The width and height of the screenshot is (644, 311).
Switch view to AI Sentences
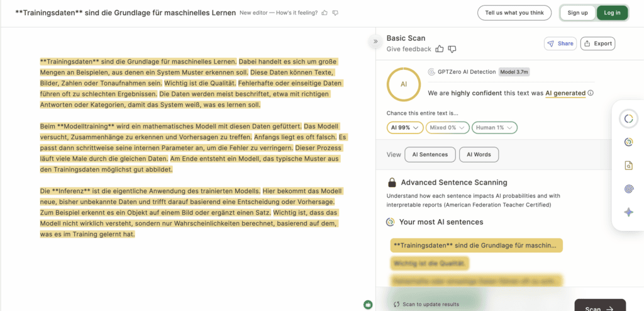(430, 155)
